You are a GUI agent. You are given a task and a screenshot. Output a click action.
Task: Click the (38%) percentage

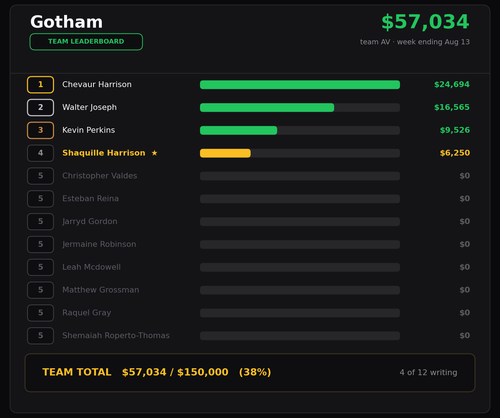tap(255, 372)
